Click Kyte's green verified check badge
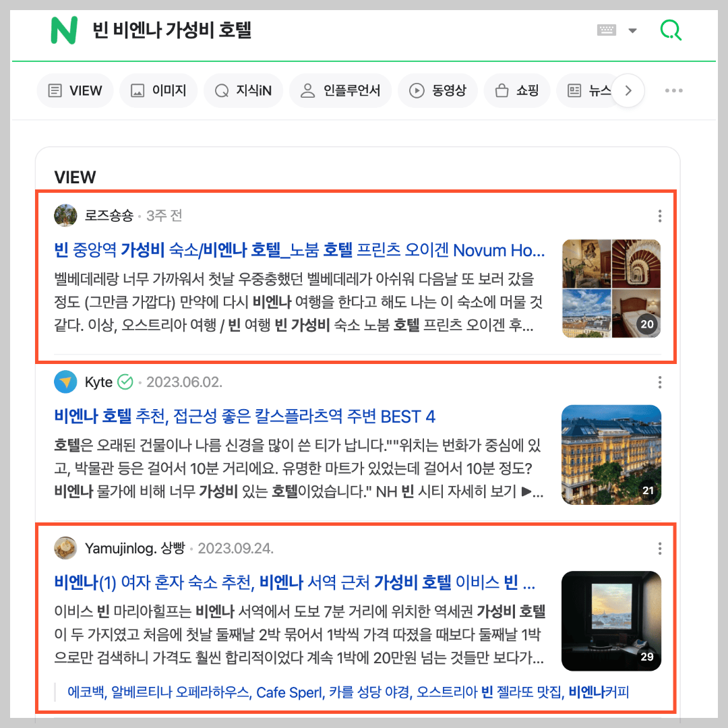The height and width of the screenshot is (728, 728). tap(125, 382)
